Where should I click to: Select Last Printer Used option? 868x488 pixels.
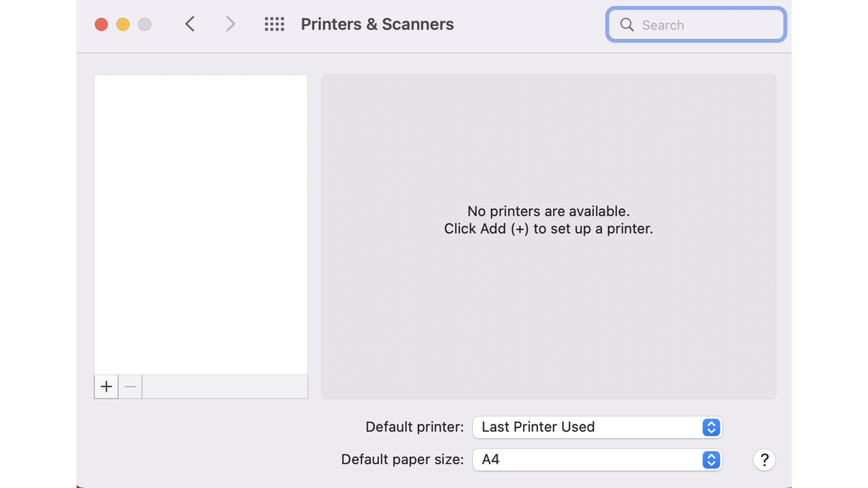pyautogui.click(x=537, y=427)
